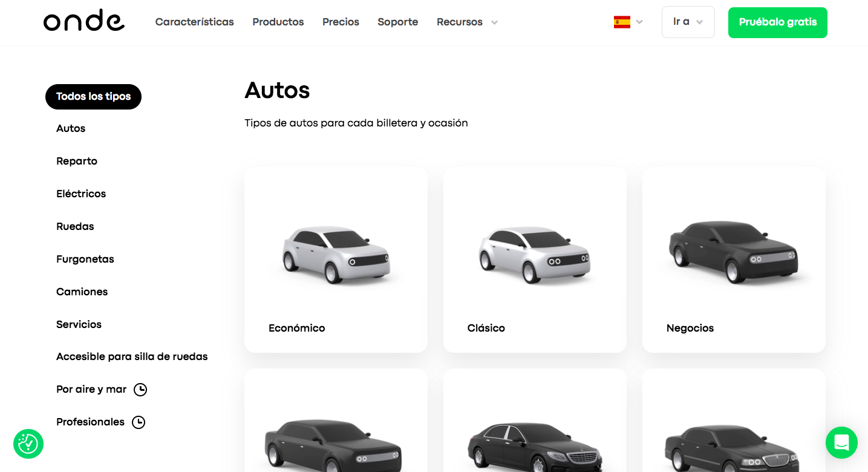Click the Económico label

tap(296, 328)
